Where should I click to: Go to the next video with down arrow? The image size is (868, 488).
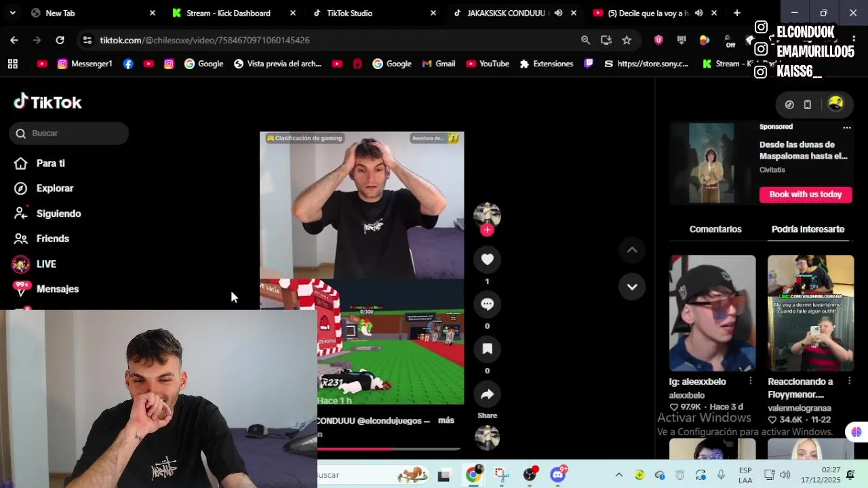632,287
